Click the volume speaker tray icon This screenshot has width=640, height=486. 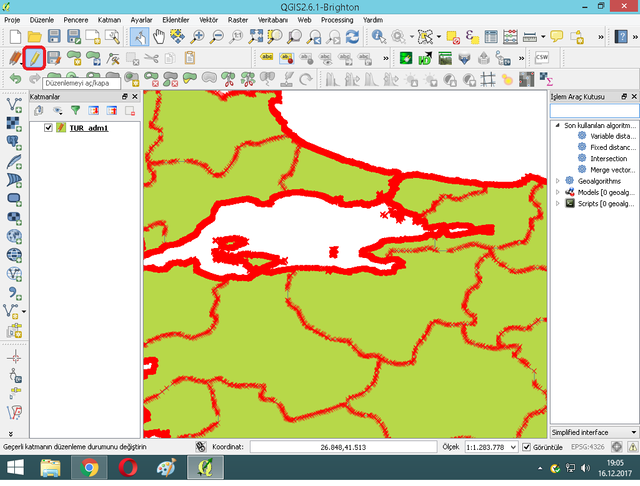pos(586,468)
